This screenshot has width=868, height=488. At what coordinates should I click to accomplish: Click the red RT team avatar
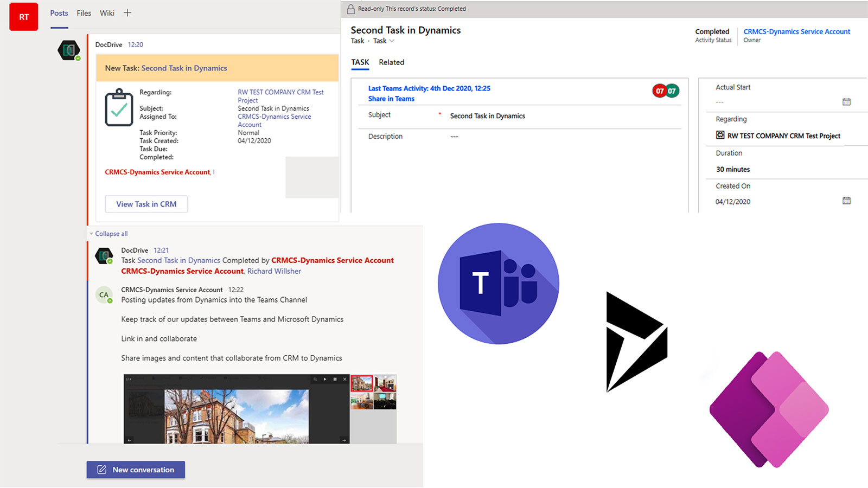24,16
